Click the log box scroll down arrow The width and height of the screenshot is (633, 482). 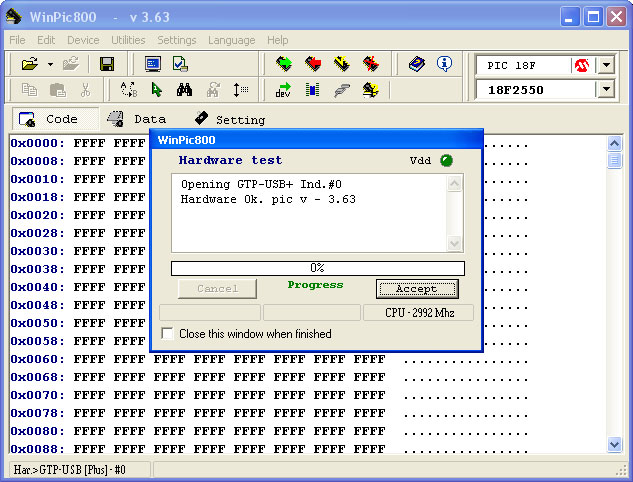455,243
